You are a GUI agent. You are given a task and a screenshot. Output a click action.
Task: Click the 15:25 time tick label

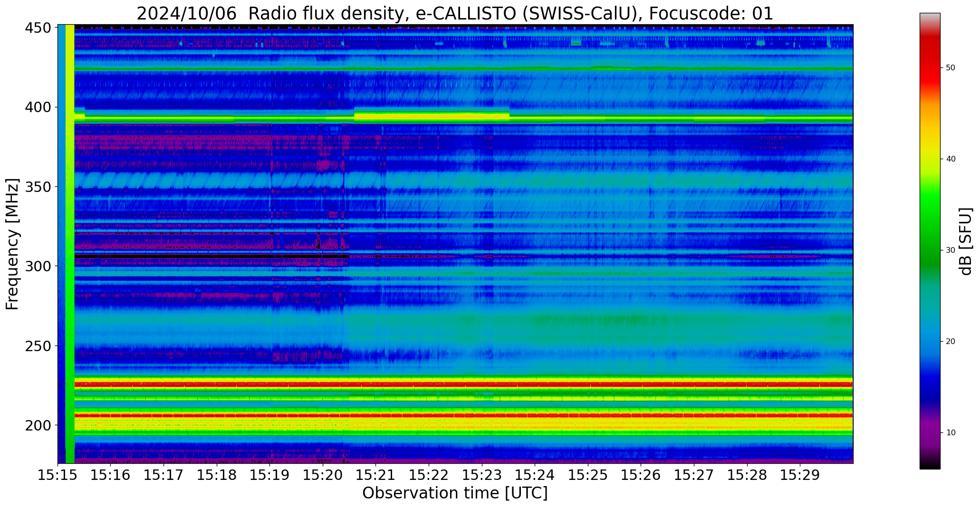coord(588,475)
